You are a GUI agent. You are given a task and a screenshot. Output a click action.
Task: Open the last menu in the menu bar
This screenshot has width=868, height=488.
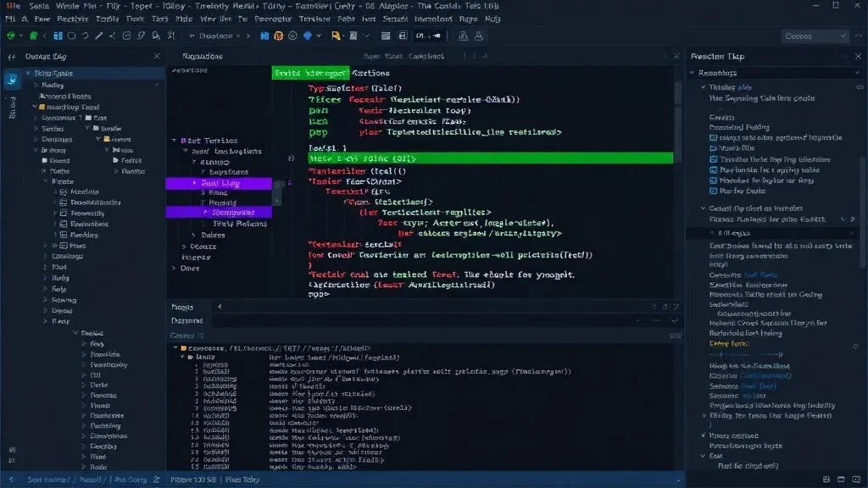click(x=492, y=19)
